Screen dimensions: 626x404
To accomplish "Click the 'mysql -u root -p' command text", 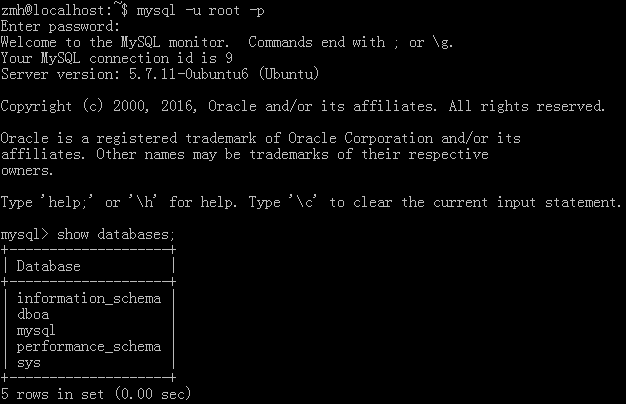I will [x=200, y=10].
